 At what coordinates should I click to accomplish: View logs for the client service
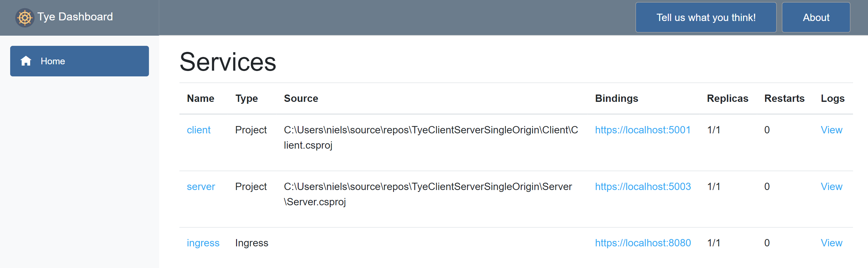831,130
